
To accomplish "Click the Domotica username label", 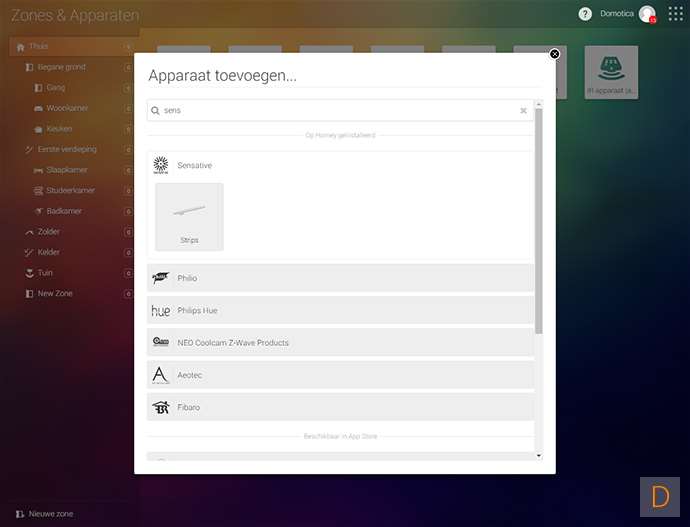I will click(x=617, y=14).
